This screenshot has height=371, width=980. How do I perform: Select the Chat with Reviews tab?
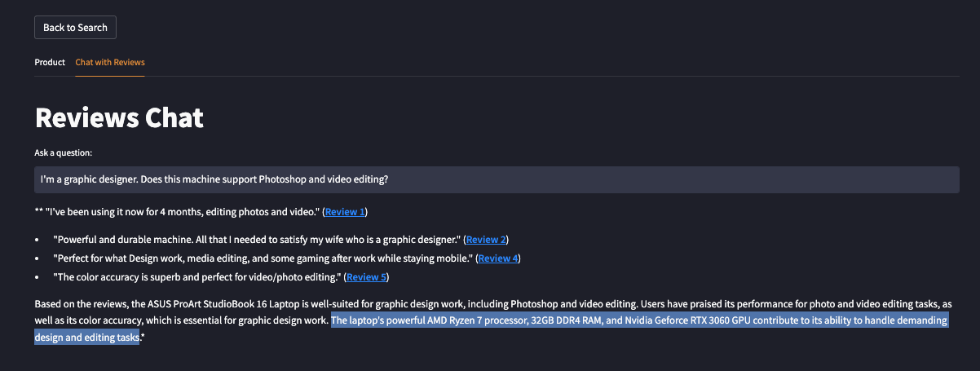[110, 62]
